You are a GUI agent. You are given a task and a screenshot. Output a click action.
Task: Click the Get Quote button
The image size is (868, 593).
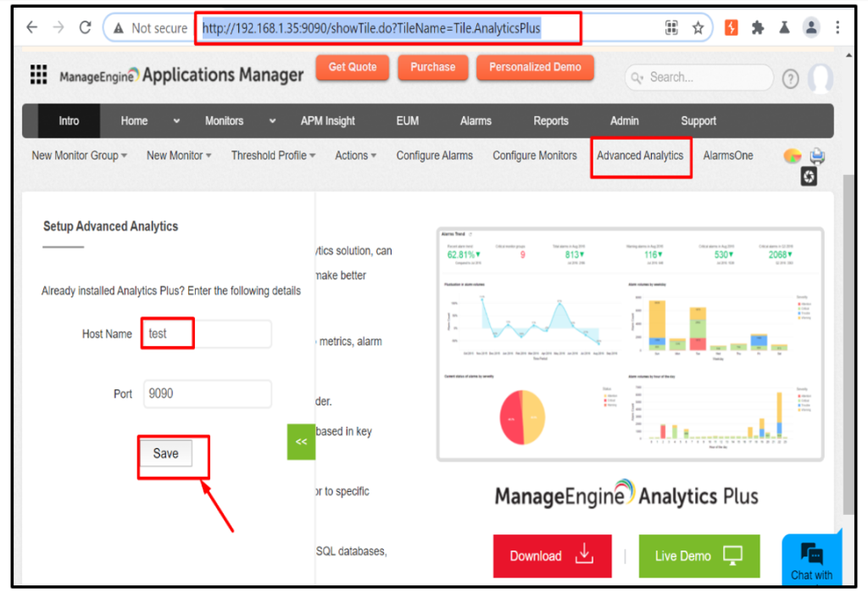click(353, 67)
